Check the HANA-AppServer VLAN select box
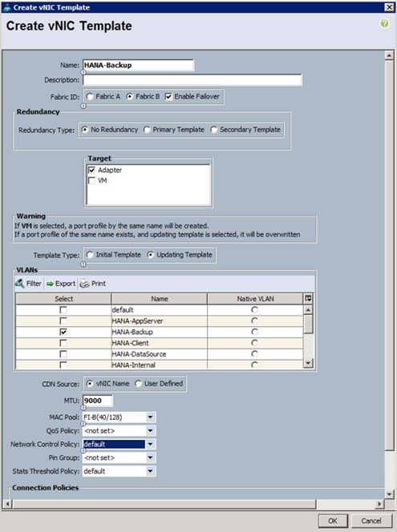The width and height of the screenshot is (397, 532). pos(63,320)
